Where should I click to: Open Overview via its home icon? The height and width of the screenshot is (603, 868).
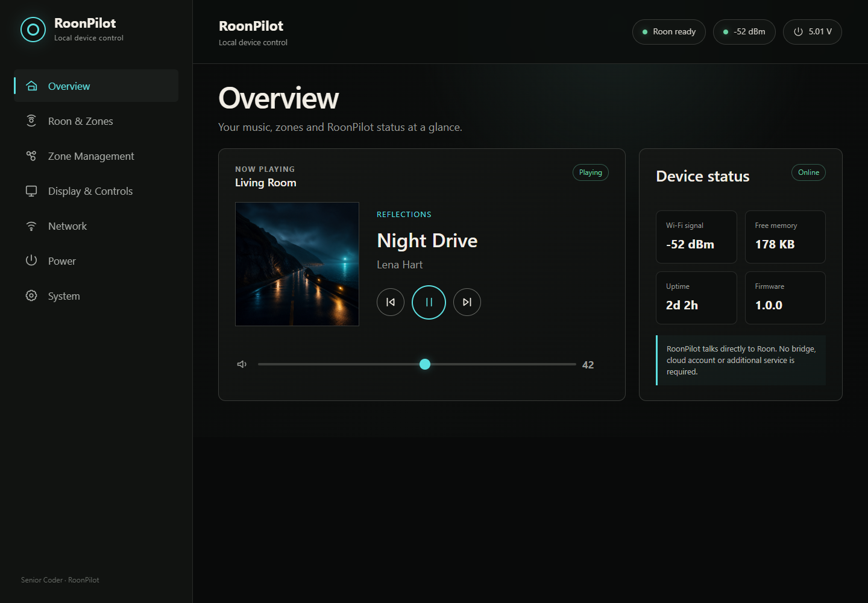[x=32, y=86]
